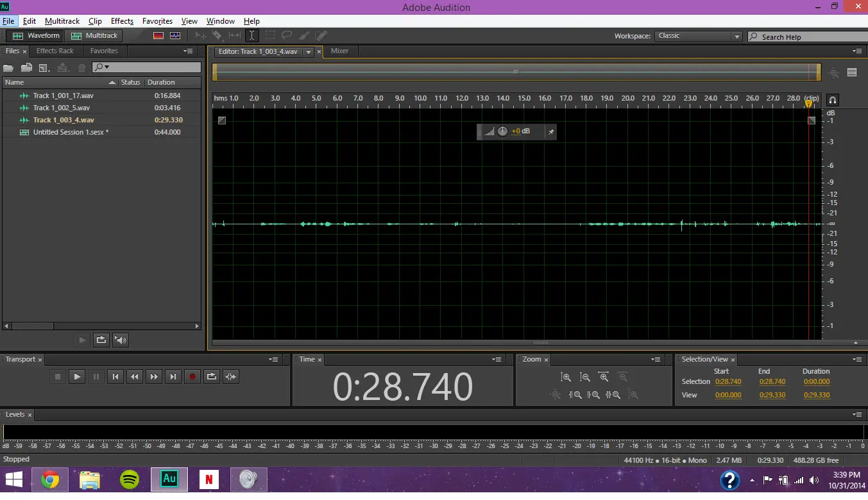Viewport: 868px width, 500px height.
Task: Open the Effects menu
Action: tap(122, 21)
